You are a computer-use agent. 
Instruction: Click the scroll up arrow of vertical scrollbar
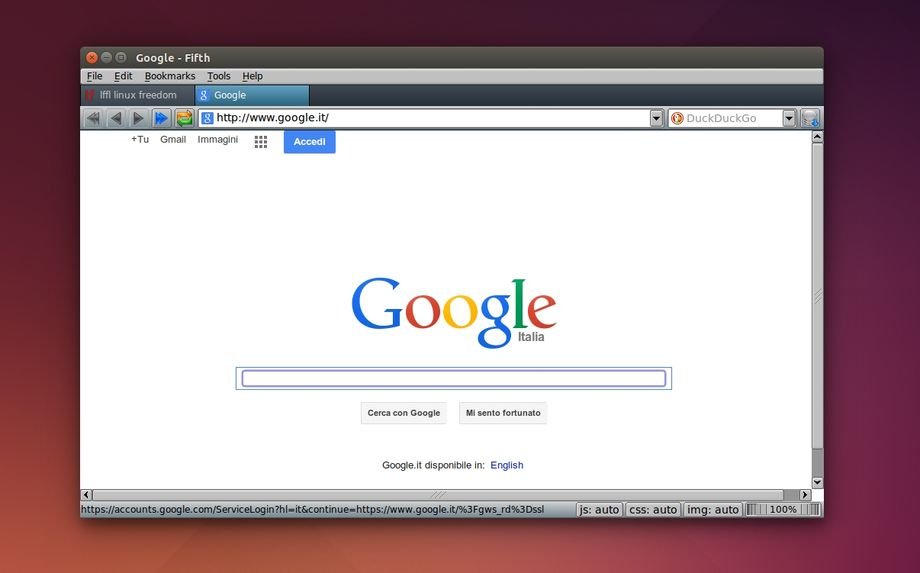[817, 137]
